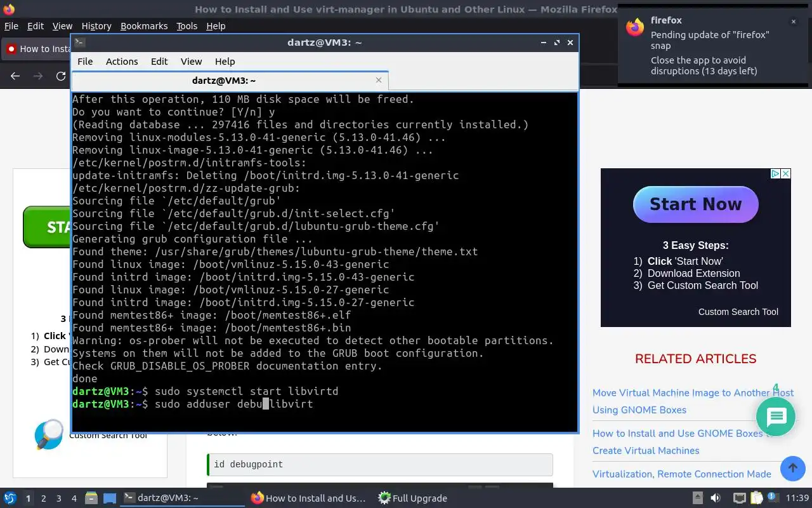Click the AdChoices triangle icon
The height and width of the screenshot is (508, 812).
point(775,174)
